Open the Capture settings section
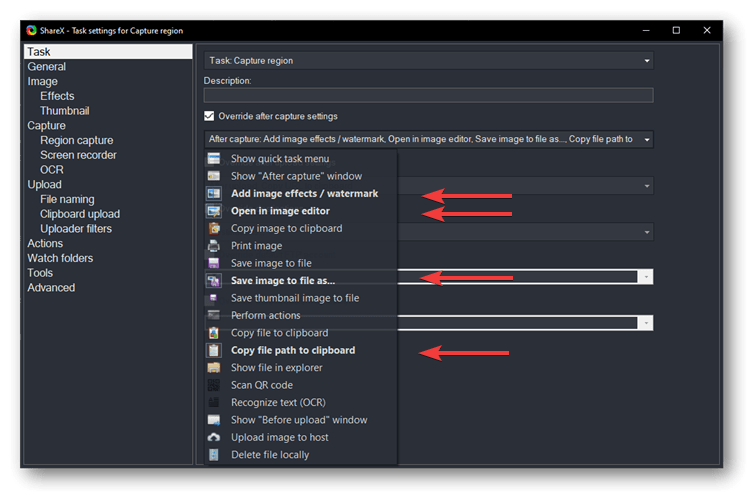 tap(46, 126)
